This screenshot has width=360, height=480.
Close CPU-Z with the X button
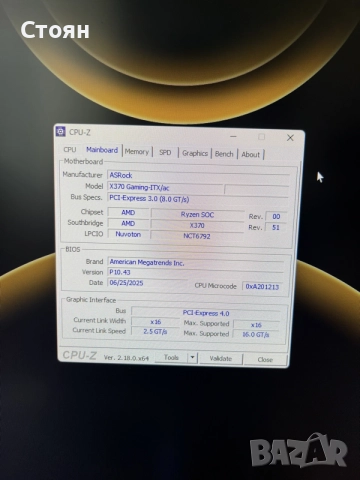coord(290,138)
